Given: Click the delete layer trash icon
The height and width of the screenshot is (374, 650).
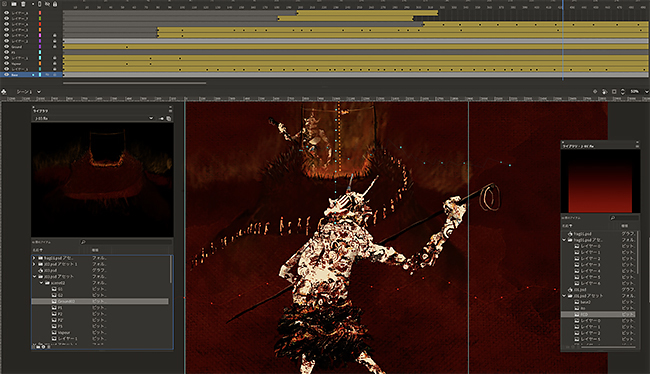Looking at the screenshot, I should point(23,4).
